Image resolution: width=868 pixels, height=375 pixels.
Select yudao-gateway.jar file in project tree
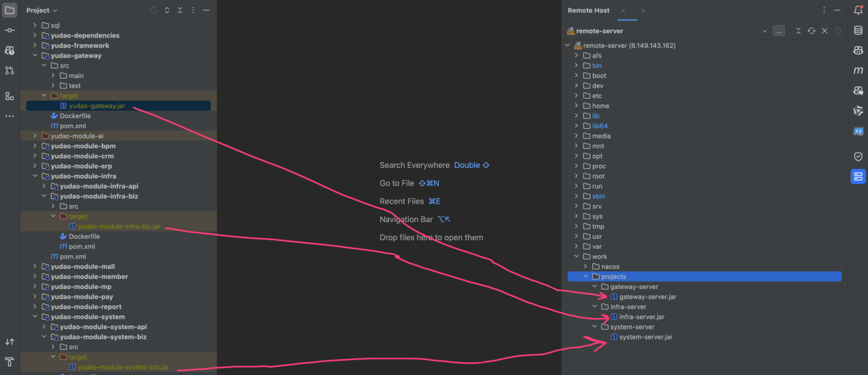coord(97,106)
